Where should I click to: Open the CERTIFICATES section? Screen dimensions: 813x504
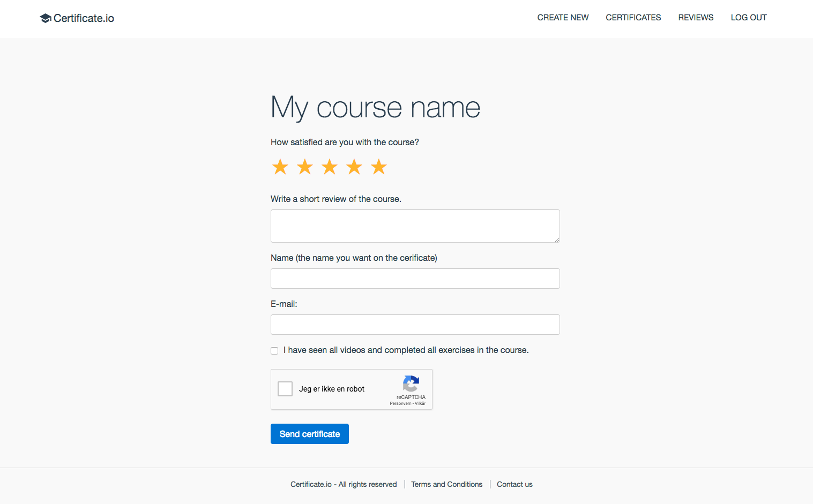(x=633, y=18)
